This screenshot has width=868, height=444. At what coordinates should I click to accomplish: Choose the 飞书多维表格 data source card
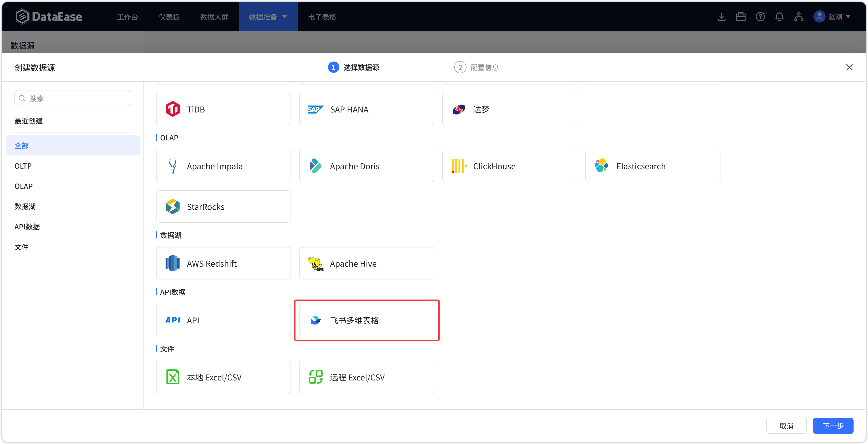[366, 320]
